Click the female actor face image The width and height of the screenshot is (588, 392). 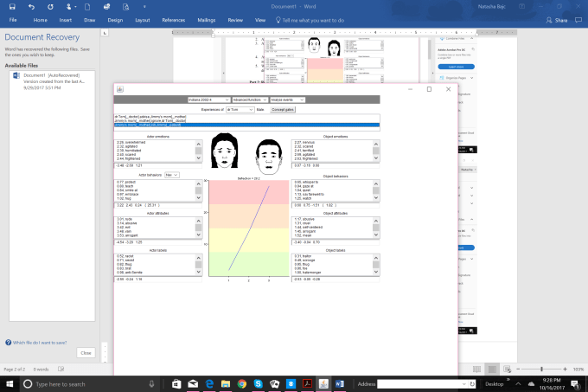pyautogui.click(x=225, y=151)
